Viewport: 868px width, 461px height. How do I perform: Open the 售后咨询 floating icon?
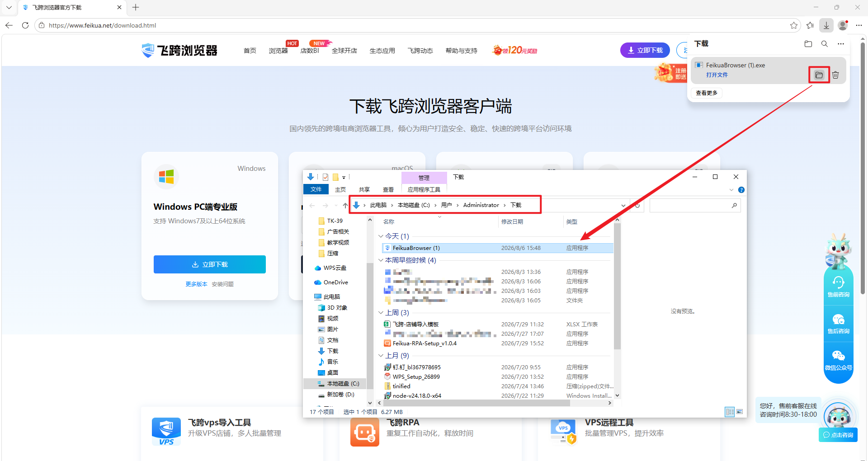click(x=839, y=324)
